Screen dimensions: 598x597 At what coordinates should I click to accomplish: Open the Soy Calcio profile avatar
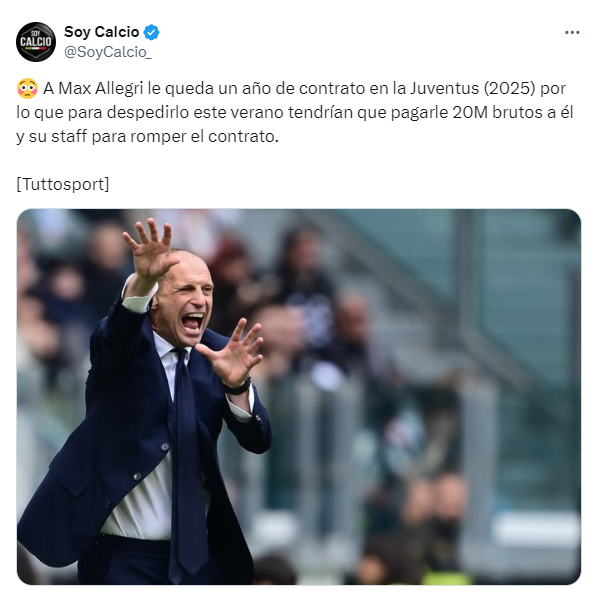point(36,42)
